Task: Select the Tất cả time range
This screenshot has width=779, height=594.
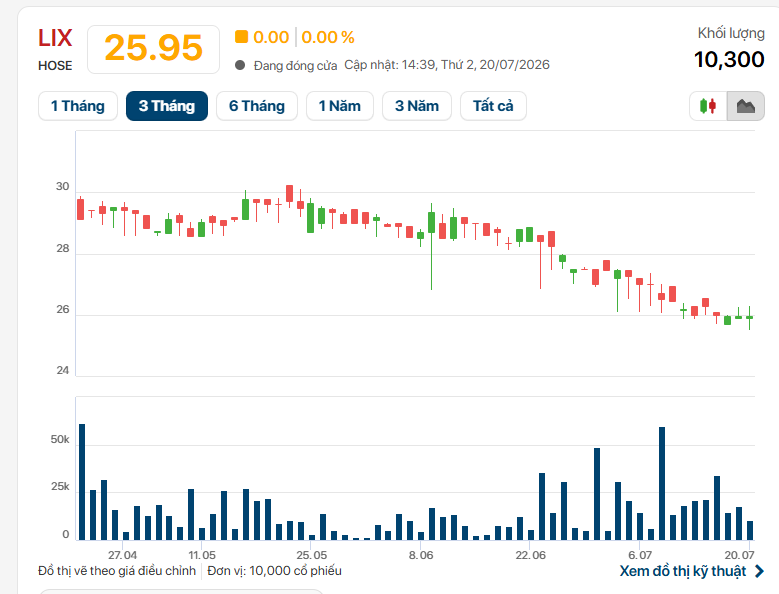Action: click(x=493, y=106)
